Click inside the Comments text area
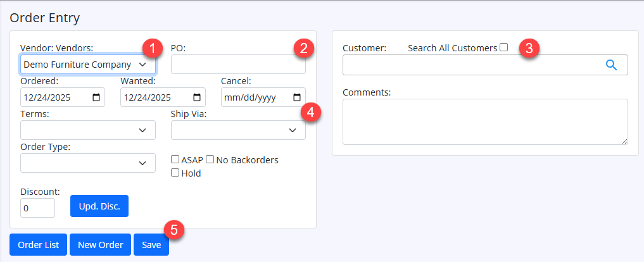The height and width of the screenshot is (262, 644). [x=484, y=121]
